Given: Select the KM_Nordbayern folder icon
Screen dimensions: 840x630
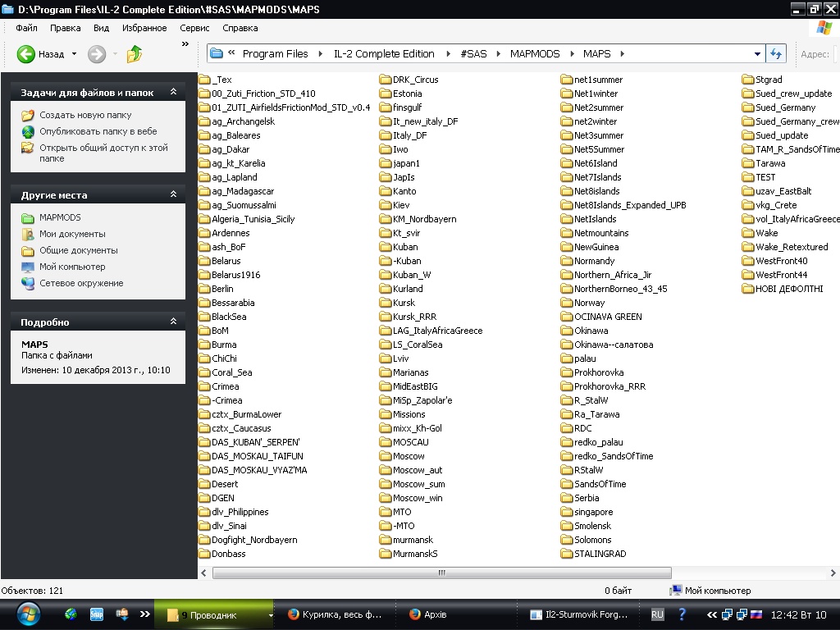Looking at the screenshot, I should pyautogui.click(x=386, y=219).
